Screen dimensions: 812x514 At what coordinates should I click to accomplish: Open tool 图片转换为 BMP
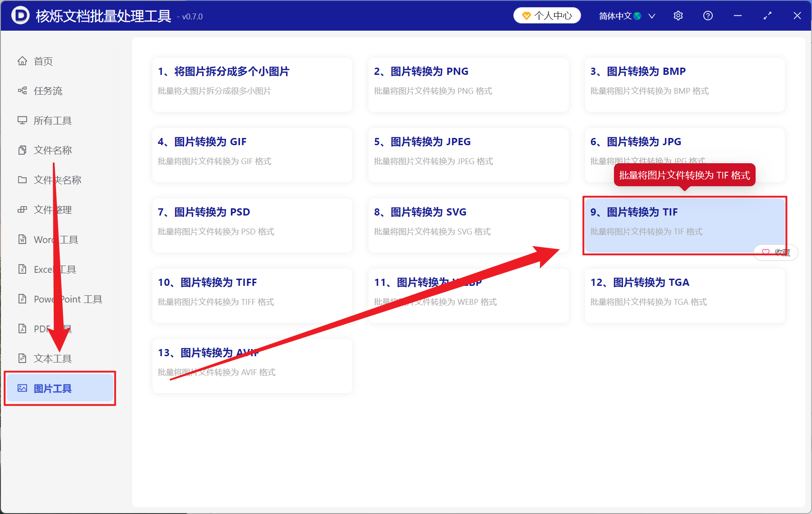pos(685,84)
